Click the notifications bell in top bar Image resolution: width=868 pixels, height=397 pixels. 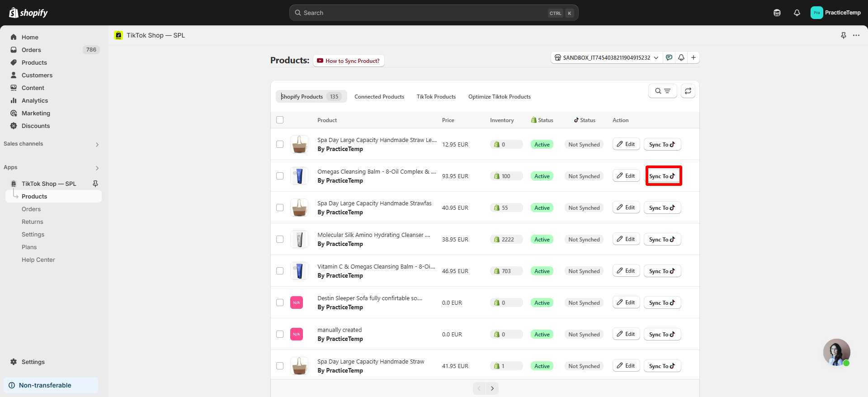pos(797,13)
